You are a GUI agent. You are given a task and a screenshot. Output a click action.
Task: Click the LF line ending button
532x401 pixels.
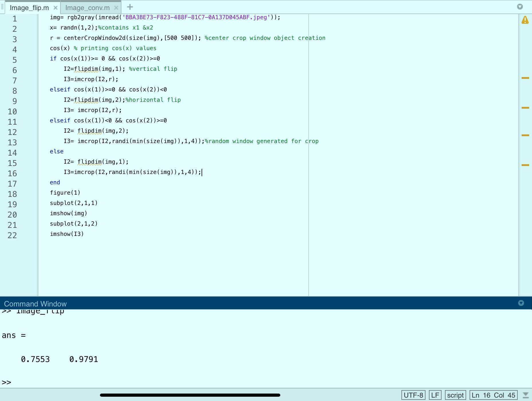point(435,395)
